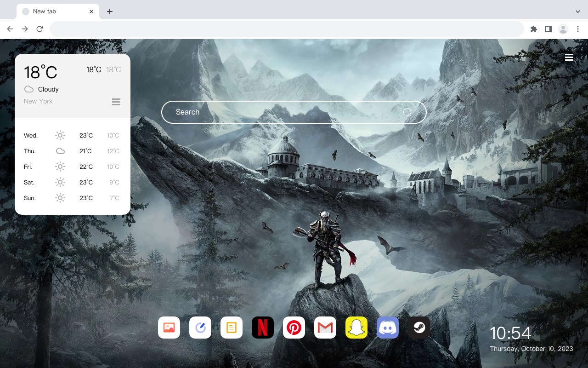
Task: Open the hamburger menu on the wallpaper
Action: (x=569, y=57)
